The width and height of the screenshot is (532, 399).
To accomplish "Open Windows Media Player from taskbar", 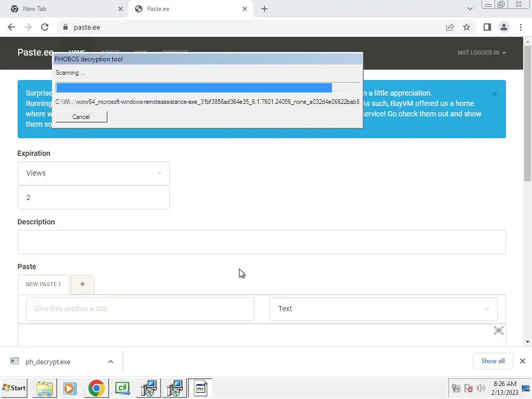I will coord(70,388).
